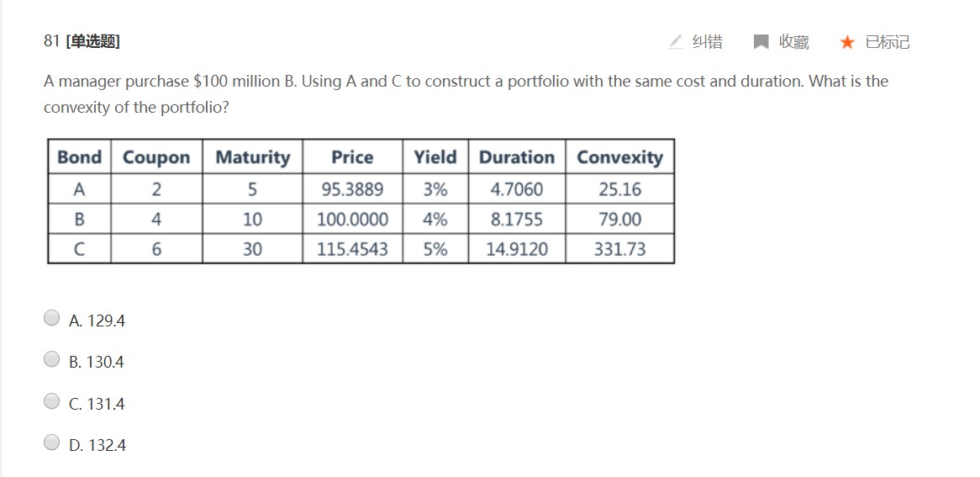The width and height of the screenshot is (980, 477).
Task: Click the Duration column header
Action: click(x=516, y=157)
